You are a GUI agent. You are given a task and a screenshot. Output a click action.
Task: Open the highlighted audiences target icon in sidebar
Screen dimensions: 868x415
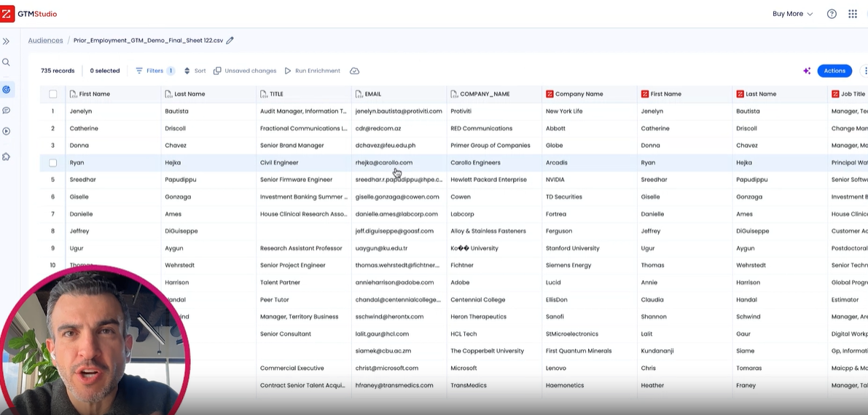click(7, 89)
